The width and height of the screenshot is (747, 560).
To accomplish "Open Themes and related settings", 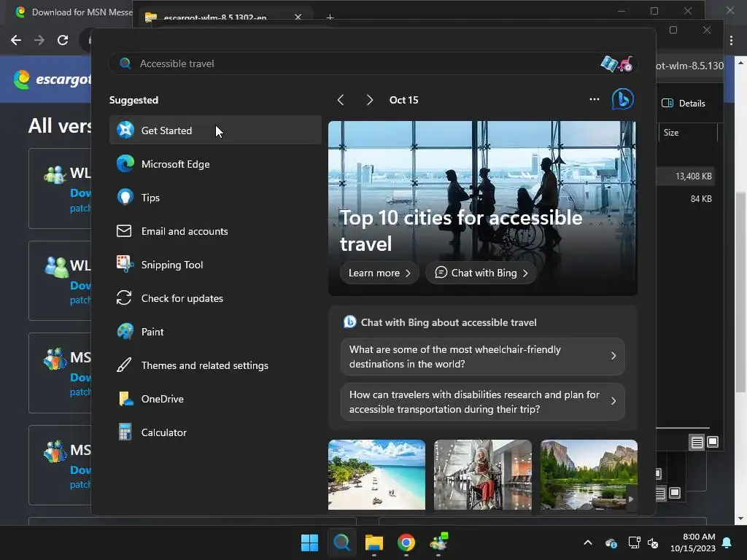I will [x=215, y=365].
